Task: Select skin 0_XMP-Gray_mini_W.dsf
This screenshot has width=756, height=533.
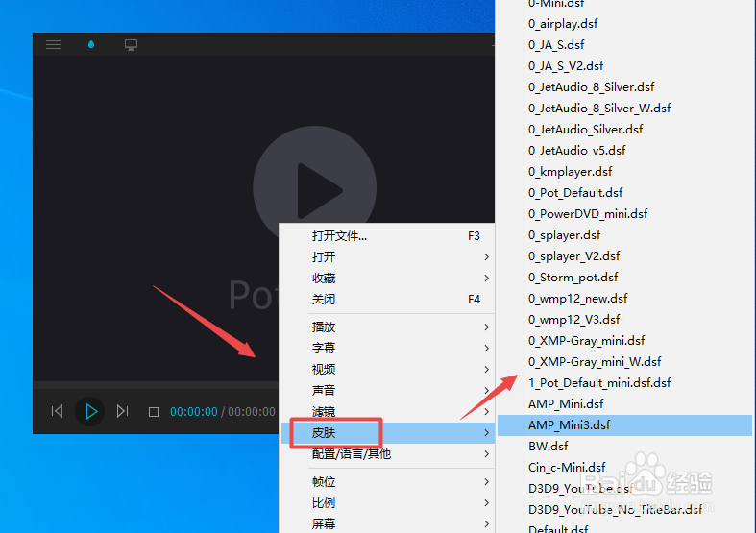Action: click(624, 362)
